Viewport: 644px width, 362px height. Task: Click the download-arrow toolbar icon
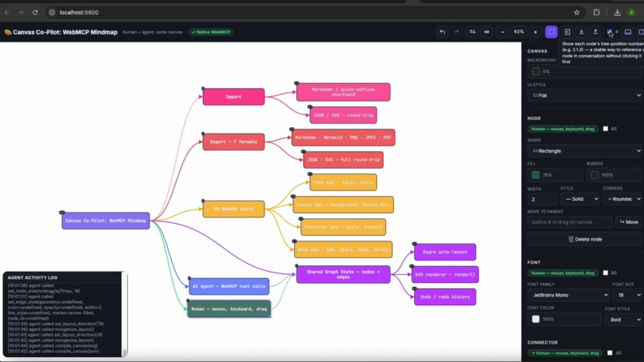click(x=581, y=32)
